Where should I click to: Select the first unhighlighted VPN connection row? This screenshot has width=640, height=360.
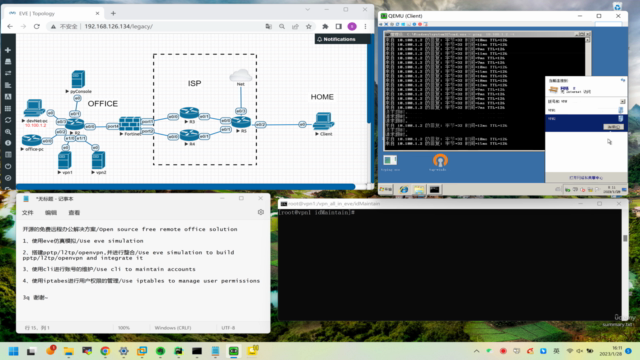point(586,110)
